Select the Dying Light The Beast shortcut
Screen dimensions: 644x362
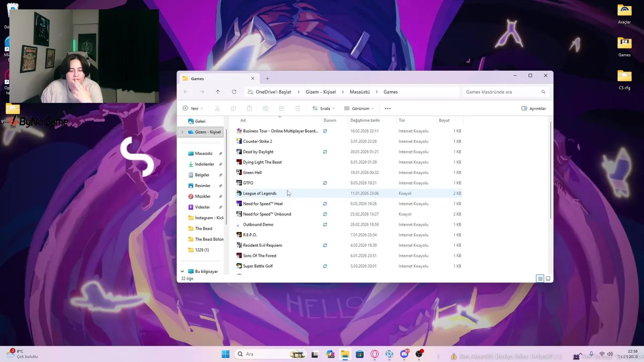tap(262, 162)
